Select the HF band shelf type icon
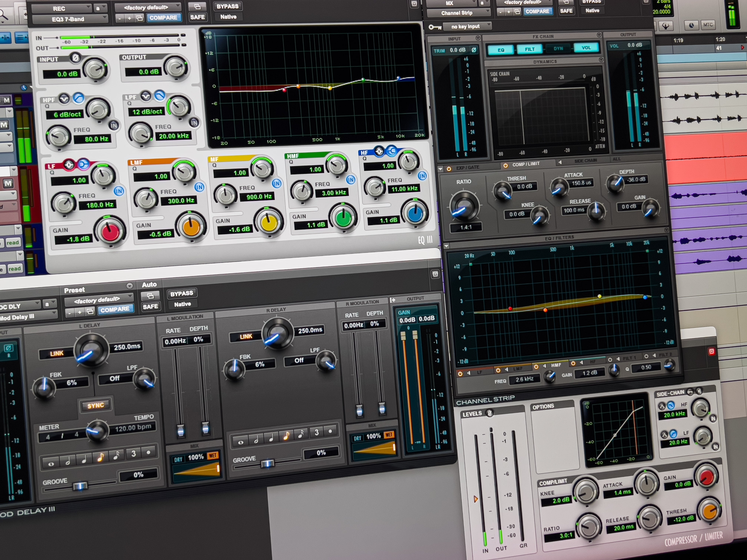 pyautogui.click(x=391, y=151)
